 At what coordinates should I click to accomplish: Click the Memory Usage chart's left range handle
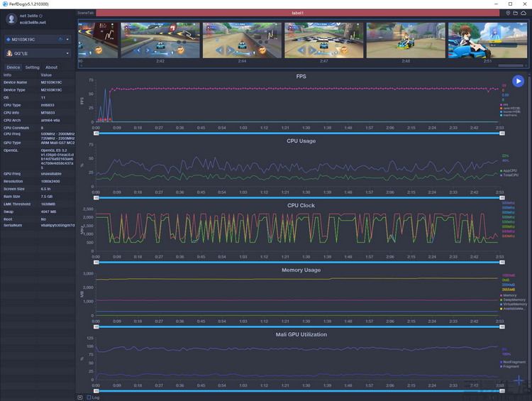click(x=96, y=327)
